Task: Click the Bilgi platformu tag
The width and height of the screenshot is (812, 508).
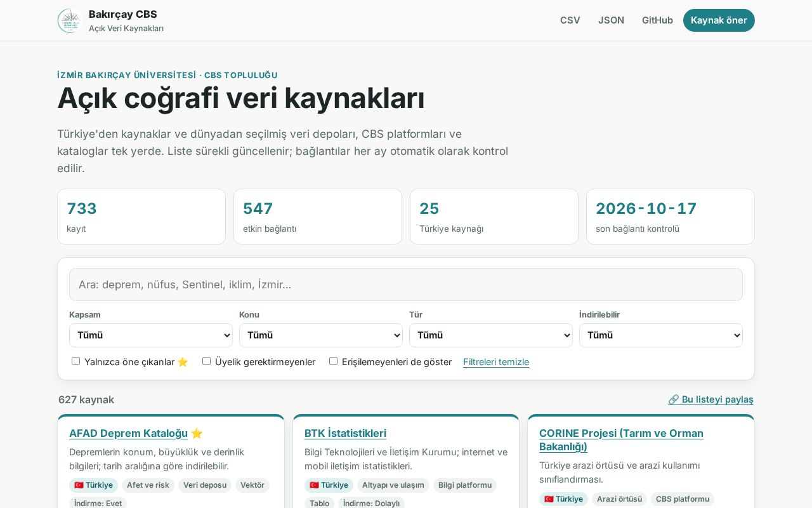Action: 465,485
